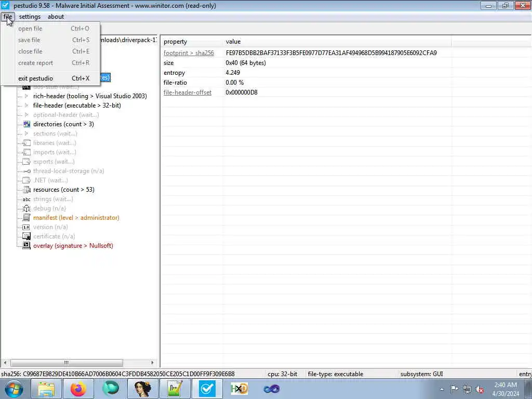
Task: Click the size value '0x40 (64 bytes)'
Action: [246, 63]
